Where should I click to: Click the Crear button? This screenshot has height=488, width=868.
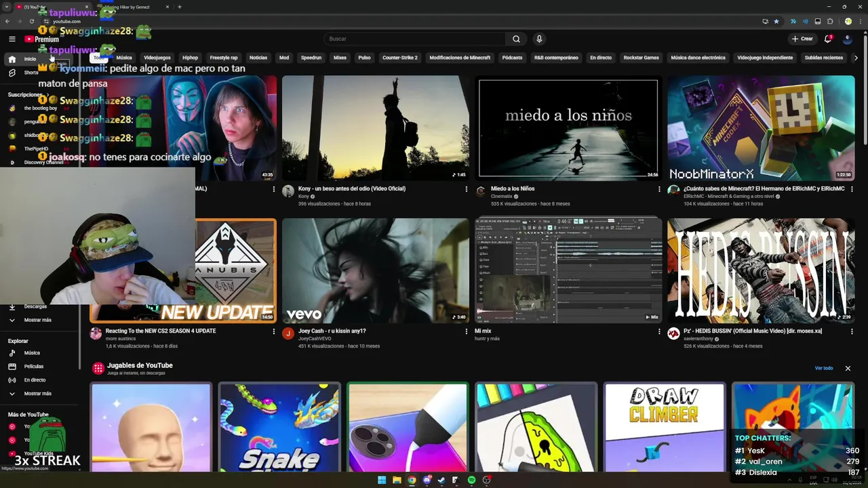tap(802, 39)
